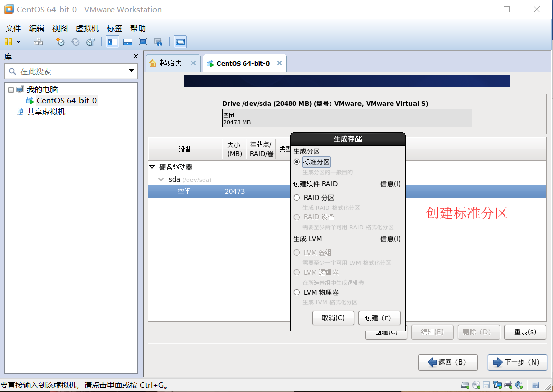Click floppy drive status icon
This screenshot has height=392, width=553.
pos(486,385)
